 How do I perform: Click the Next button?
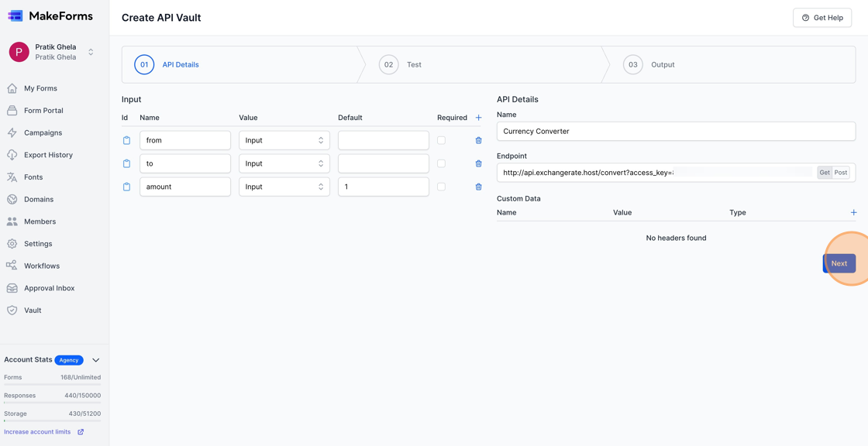click(839, 262)
